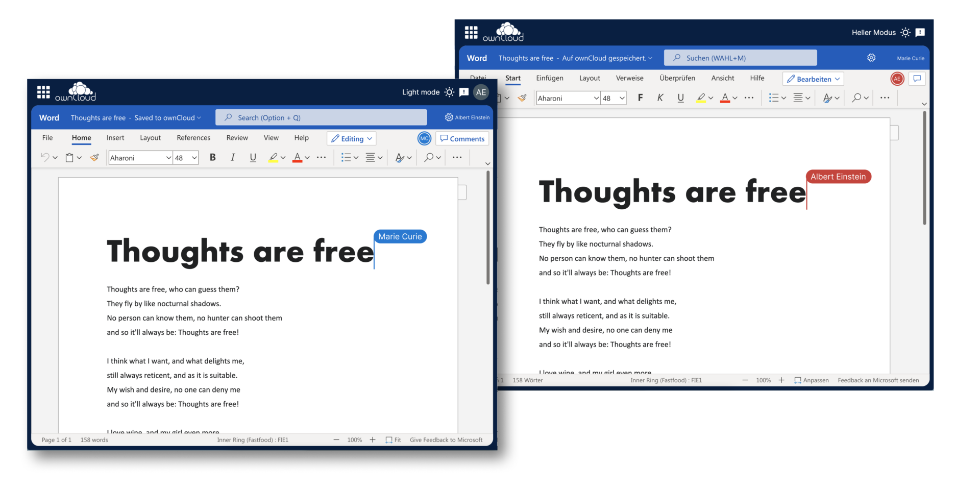Select format painter in English window

(x=94, y=158)
